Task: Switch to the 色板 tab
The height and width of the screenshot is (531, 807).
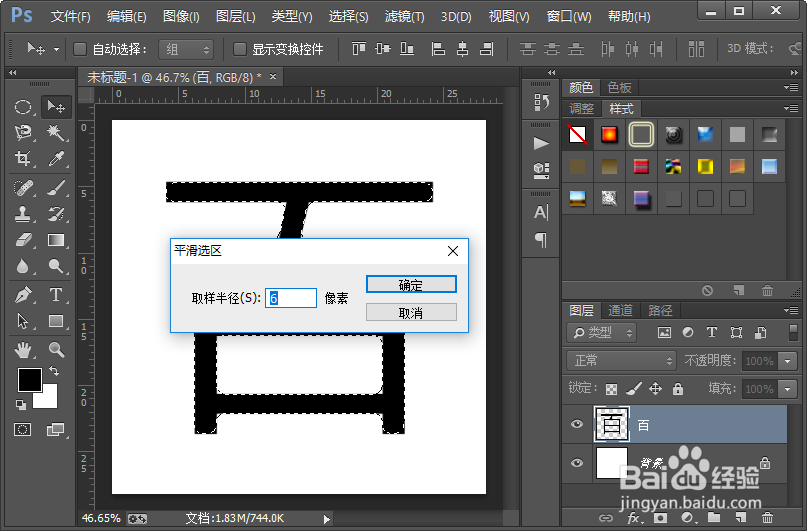Action: click(619, 88)
